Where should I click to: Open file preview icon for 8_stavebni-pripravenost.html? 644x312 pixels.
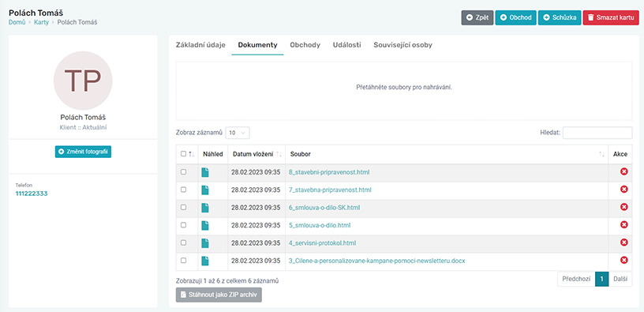click(x=205, y=172)
